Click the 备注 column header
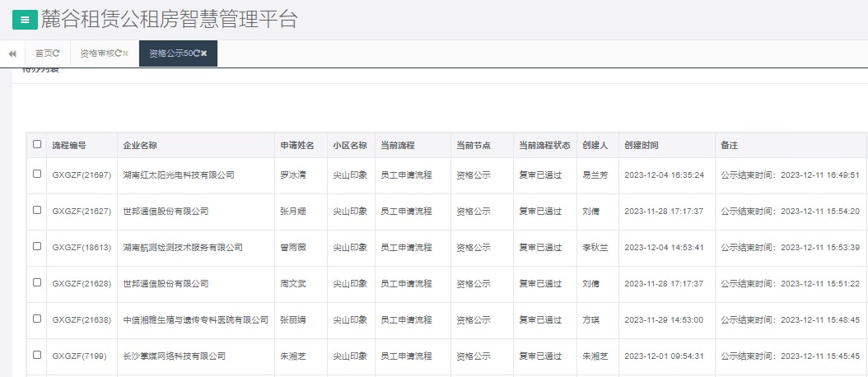 click(x=729, y=146)
